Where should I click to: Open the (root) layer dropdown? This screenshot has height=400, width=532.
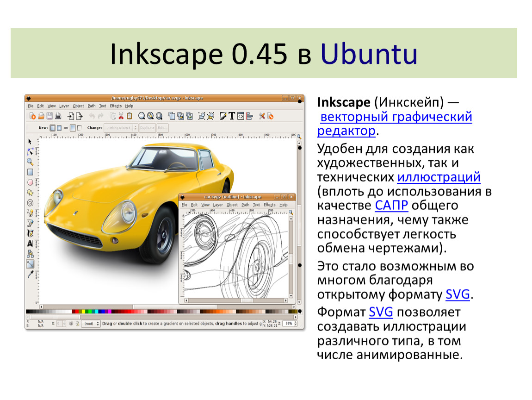[91, 324]
